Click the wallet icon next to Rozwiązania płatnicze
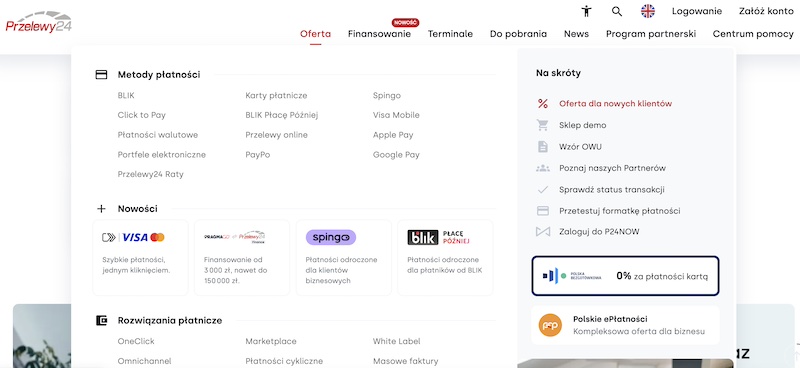The image size is (800, 368). tap(102, 321)
